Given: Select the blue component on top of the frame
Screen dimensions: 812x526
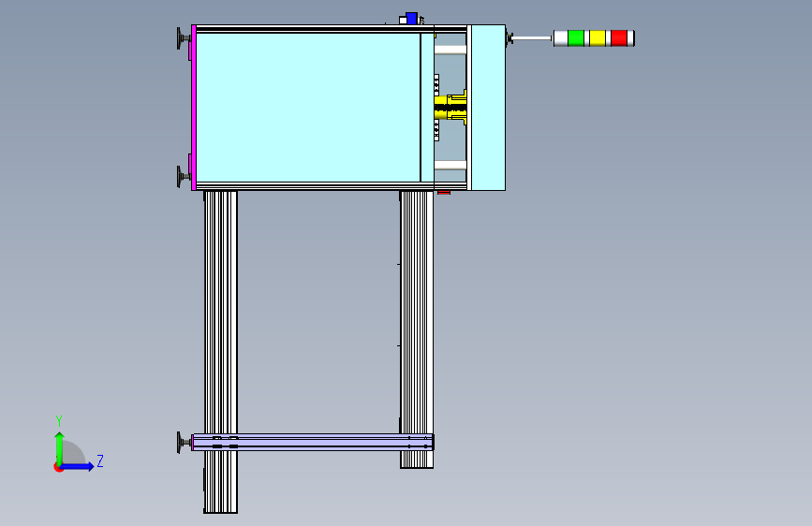Looking at the screenshot, I should (x=412, y=19).
